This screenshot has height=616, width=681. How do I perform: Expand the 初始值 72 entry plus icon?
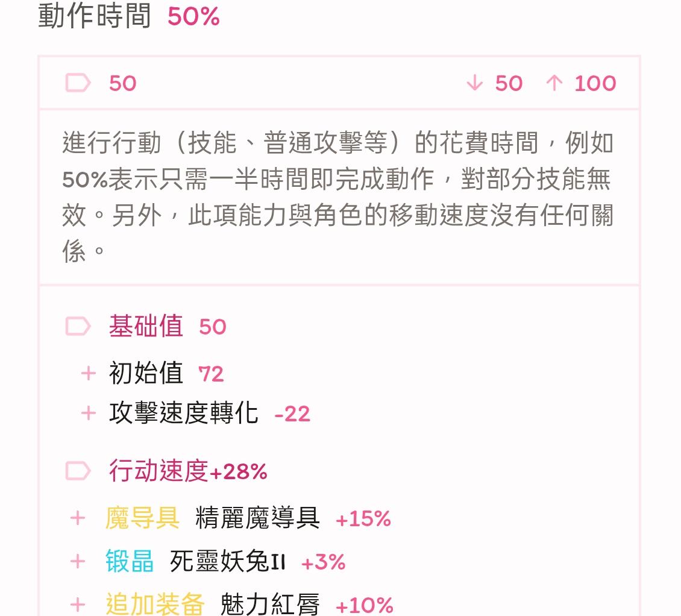(x=88, y=374)
